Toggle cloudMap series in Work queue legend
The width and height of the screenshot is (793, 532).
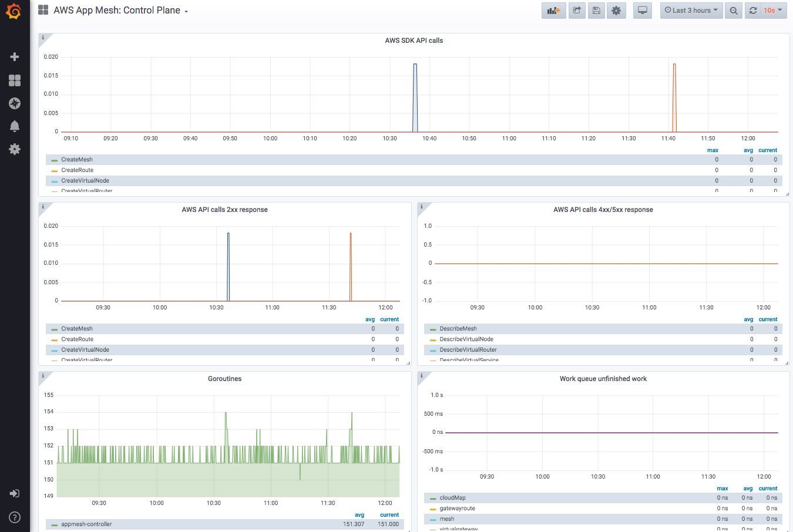[x=452, y=498]
